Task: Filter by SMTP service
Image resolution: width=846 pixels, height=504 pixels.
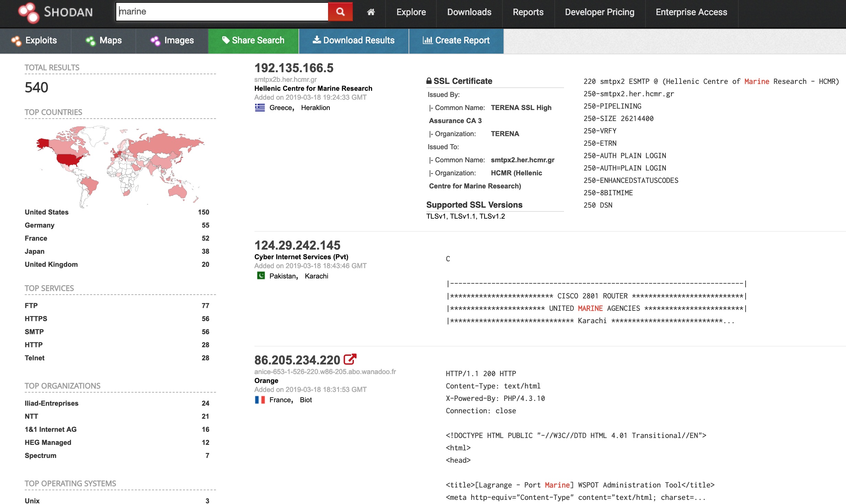Action: tap(34, 332)
